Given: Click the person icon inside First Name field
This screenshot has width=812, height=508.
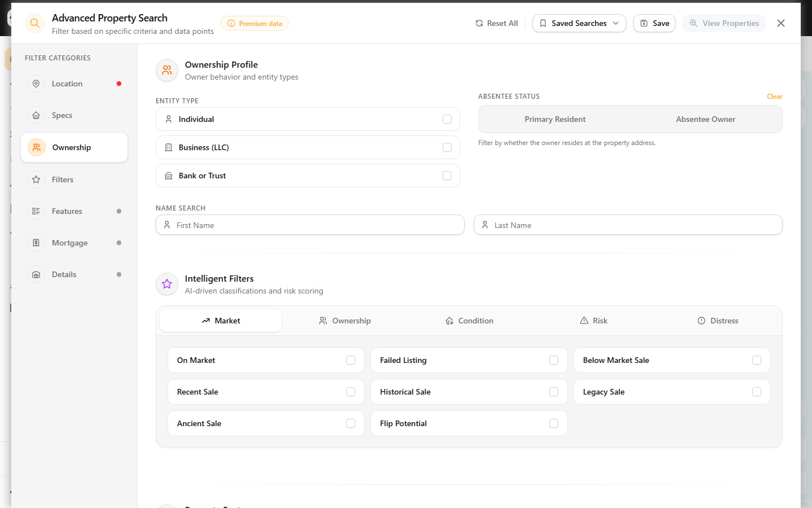Looking at the screenshot, I should click(167, 225).
